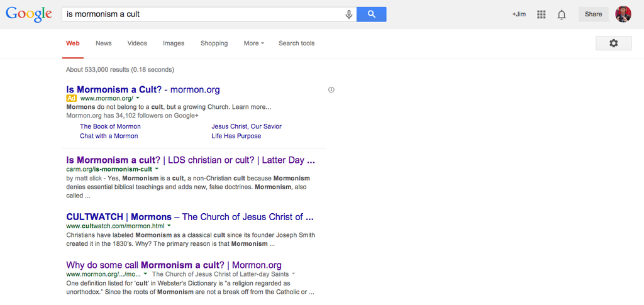The height and width of the screenshot is (305, 644).
Task: Click the yellow Ad badge
Action: 72,99
